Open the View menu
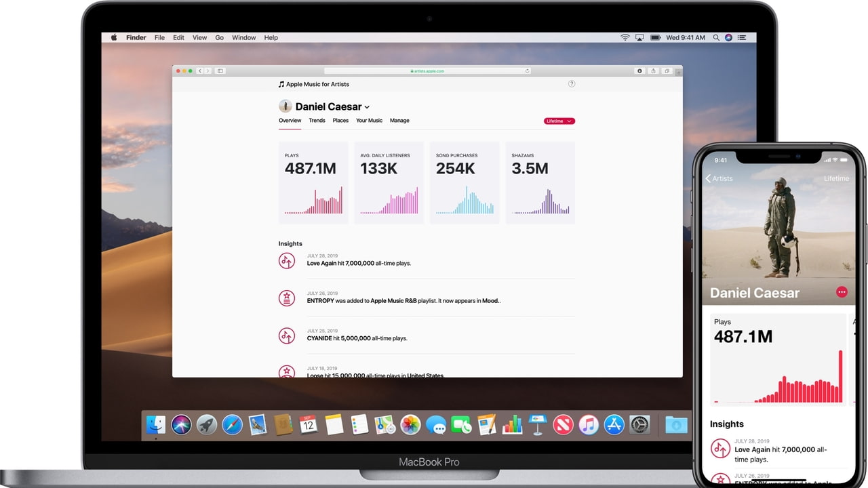 click(x=199, y=38)
